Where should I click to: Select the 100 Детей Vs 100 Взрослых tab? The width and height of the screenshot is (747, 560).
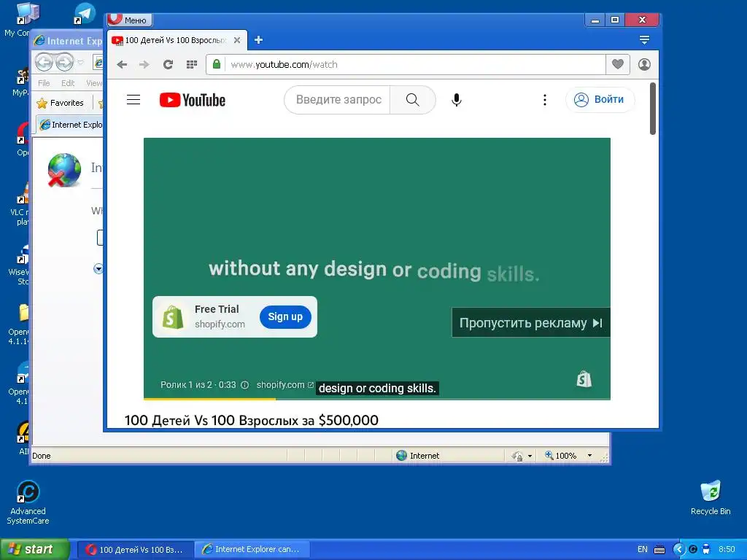176,40
